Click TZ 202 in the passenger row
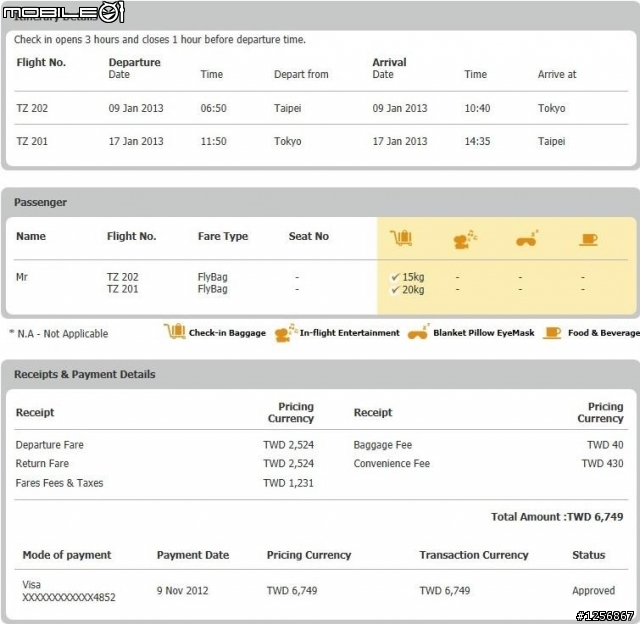The height and width of the screenshot is (624, 640). click(x=122, y=277)
